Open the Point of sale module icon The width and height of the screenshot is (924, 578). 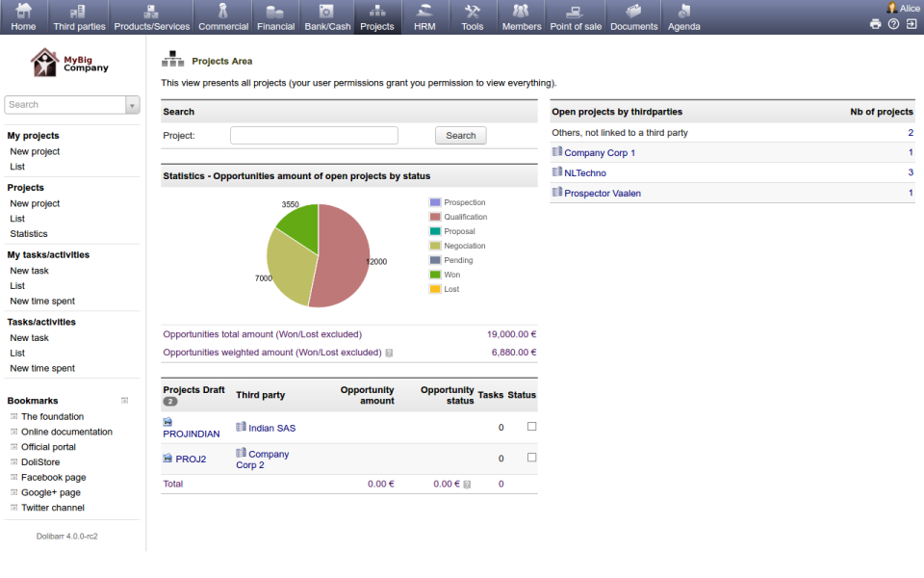pyautogui.click(x=575, y=12)
